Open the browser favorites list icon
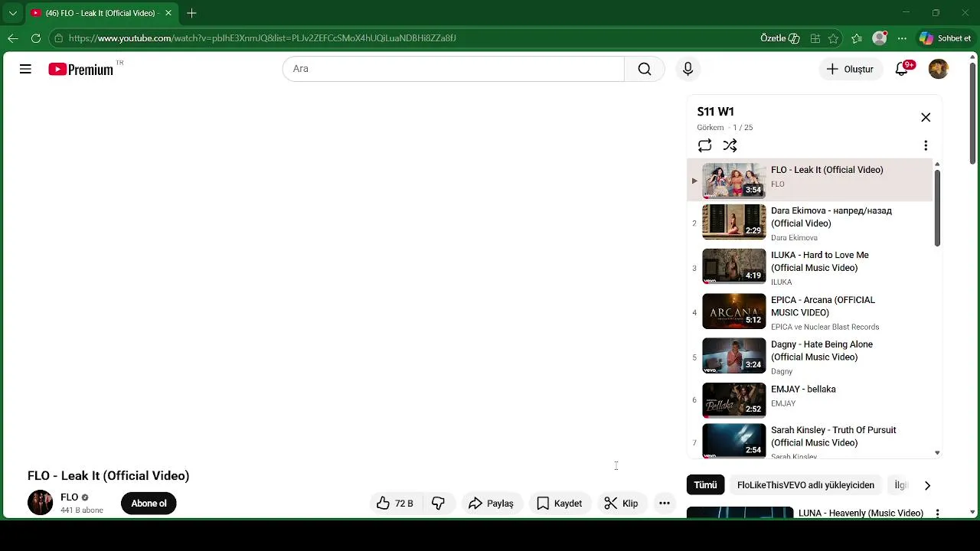 click(x=857, y=38)
